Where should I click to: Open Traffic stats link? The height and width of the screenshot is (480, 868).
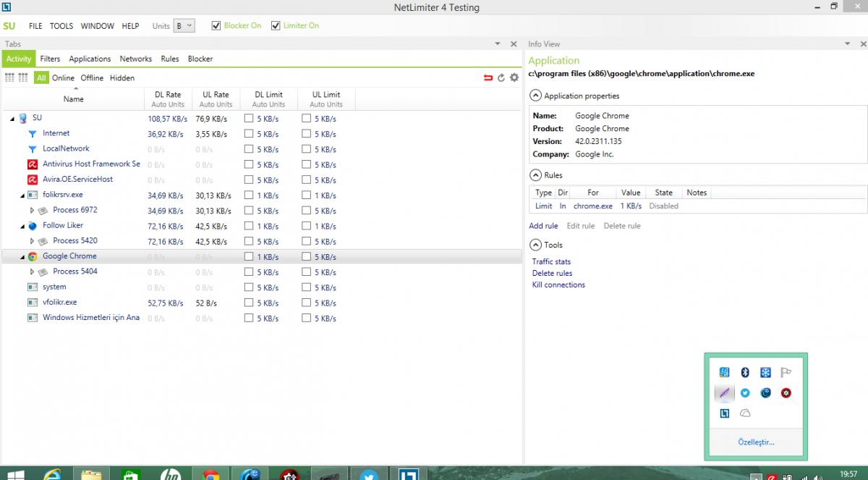pos(551,261)
